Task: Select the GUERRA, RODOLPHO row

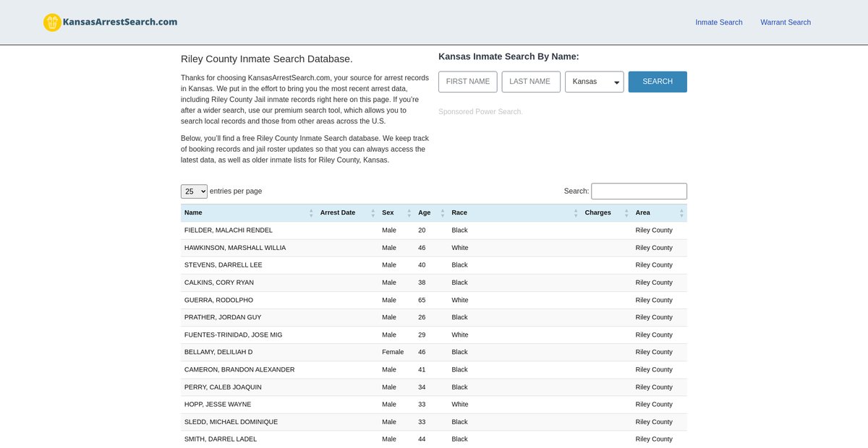Action: pyautogui.click(x=218, y=300)
